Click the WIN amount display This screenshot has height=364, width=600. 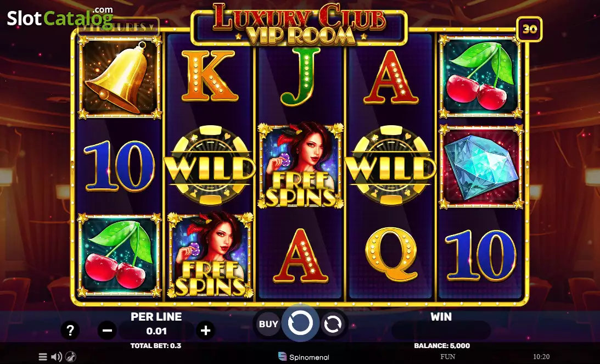441,331
